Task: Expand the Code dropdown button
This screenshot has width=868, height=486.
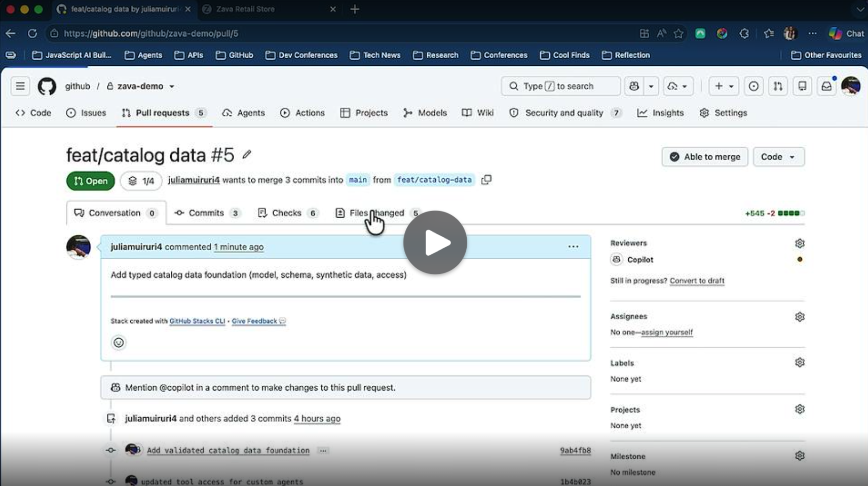Action: click(778, 157)
